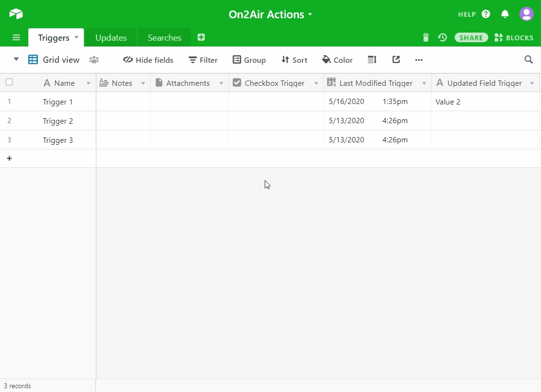The image size is (541, 392).
Task: Click the share view export icon
Action: tap(396, 60)
